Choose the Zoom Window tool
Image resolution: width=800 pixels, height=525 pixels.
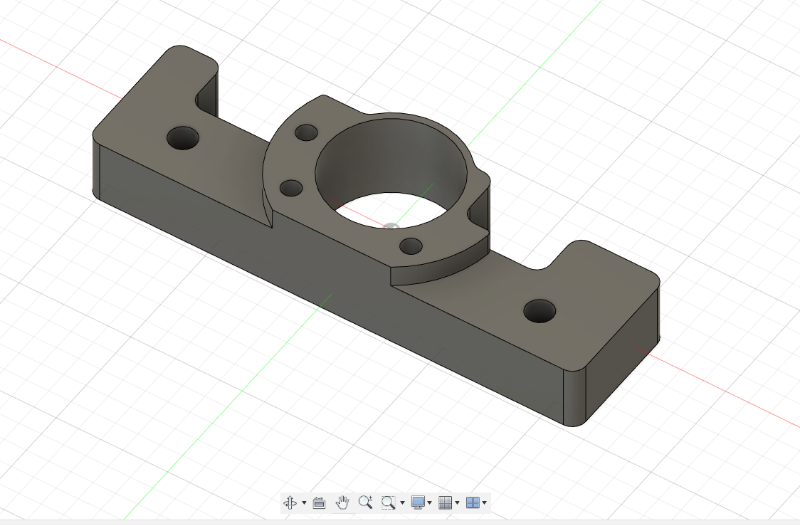(x=388, y=502)
